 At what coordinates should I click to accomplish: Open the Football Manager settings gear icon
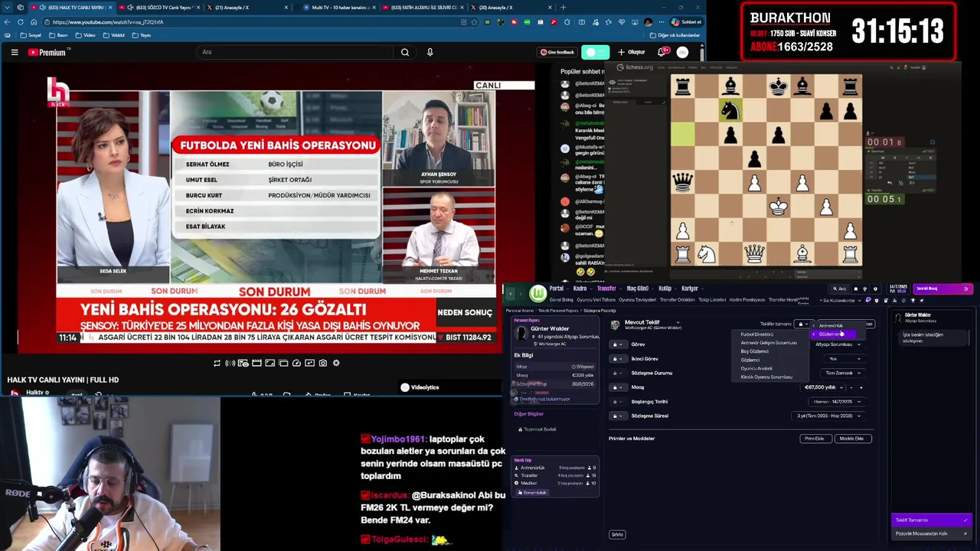(x=875, y=289)
